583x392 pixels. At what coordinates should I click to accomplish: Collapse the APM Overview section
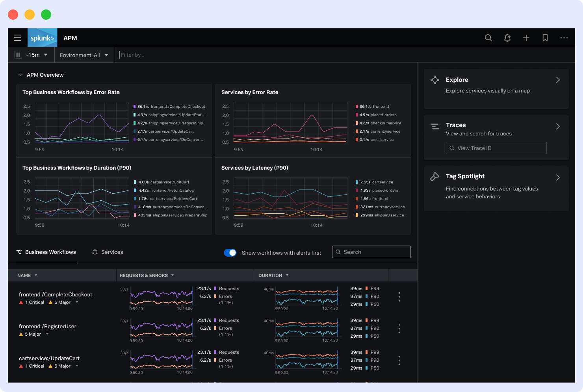pyautogui.click(x=20, y=74)
